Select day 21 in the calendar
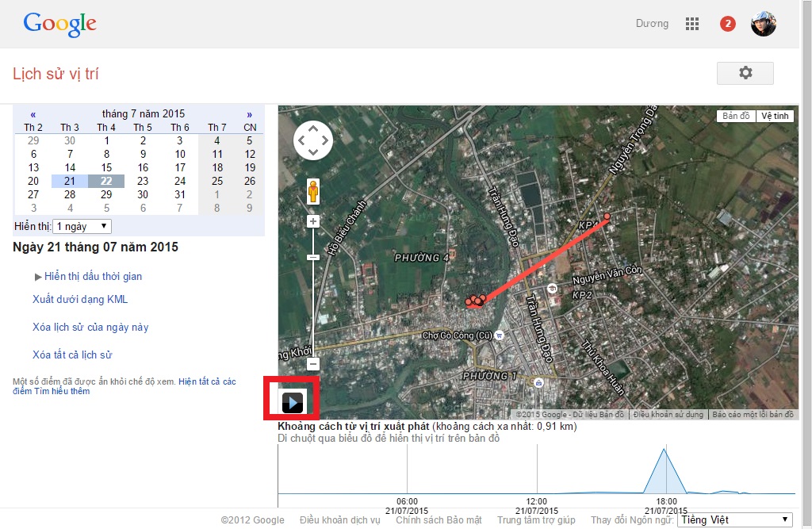This screenshot has width=812, height=529. pos(70,181)
